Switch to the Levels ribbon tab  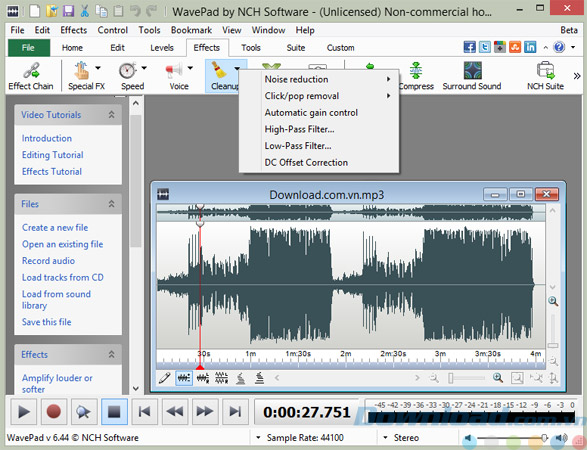pos(162,48)
